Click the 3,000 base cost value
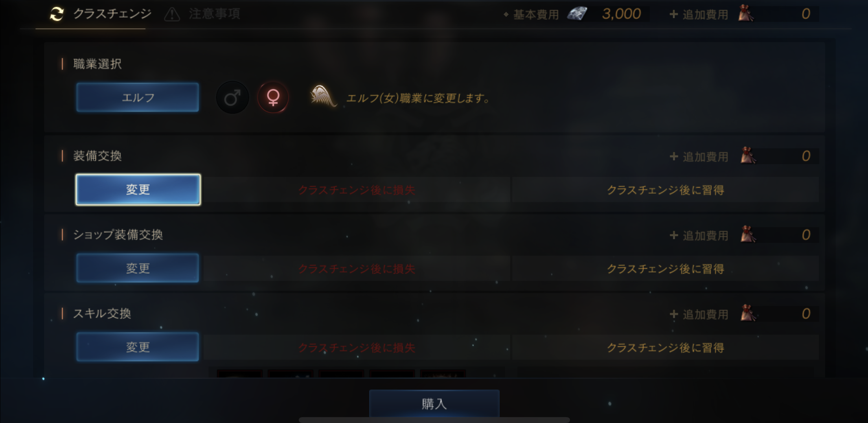Viewport: 868px width, 423px height. click(x=621, y=14)
